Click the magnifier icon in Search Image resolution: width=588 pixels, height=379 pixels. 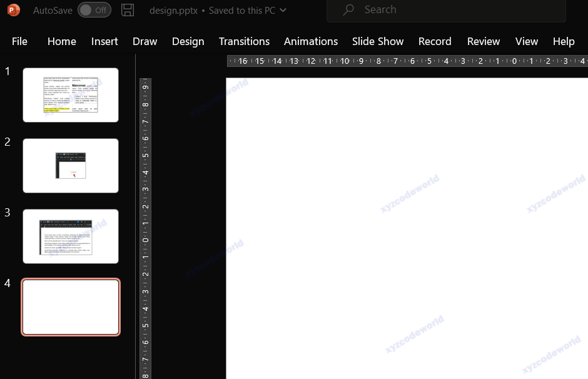tap(348, 10)
